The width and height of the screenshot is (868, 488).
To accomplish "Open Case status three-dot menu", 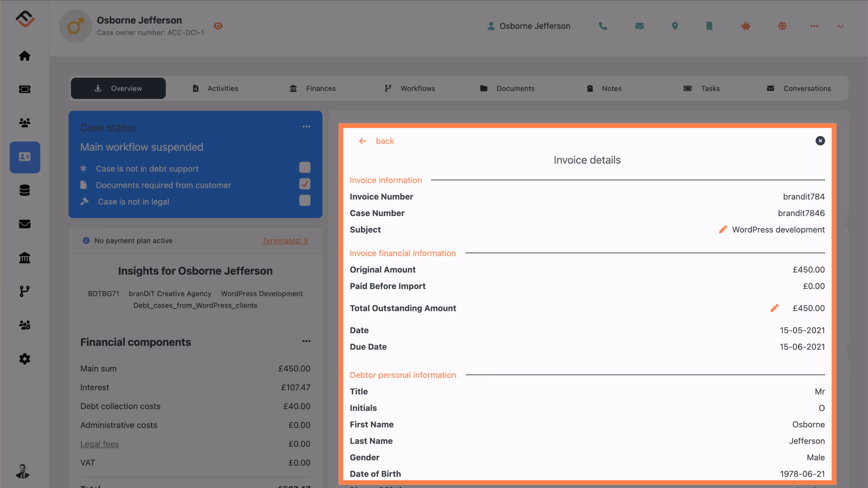I will coord(306,127).
